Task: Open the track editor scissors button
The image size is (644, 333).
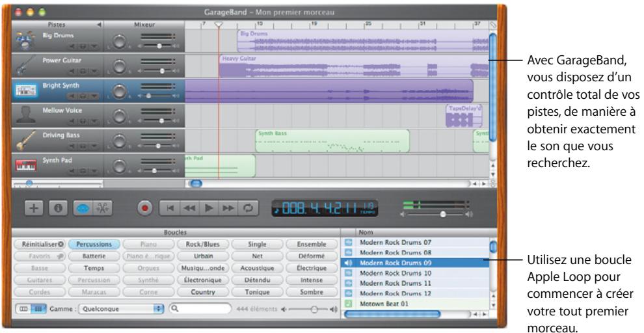Action: pyautogui.click(x=102, y=208)
